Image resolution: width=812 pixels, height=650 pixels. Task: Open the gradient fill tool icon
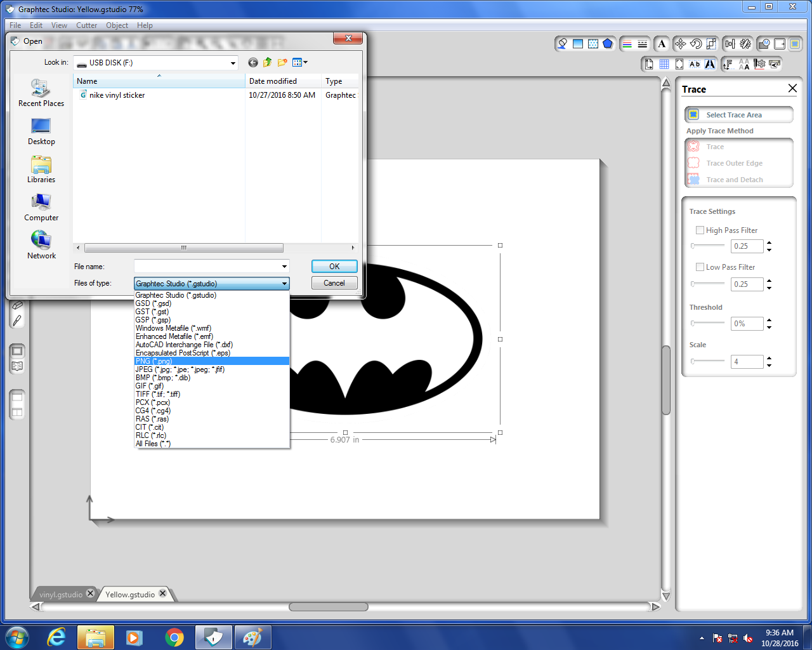tap(578, 44)
